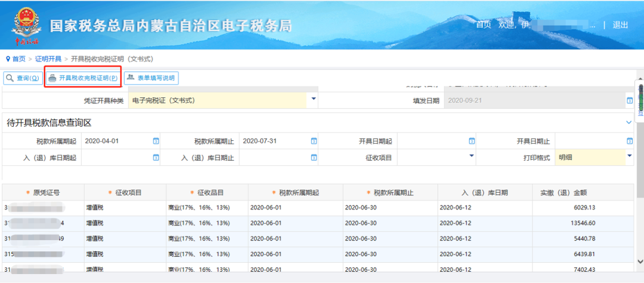Image resolution: width=644 pixels, height=283 pixels.
Task: Open 证明开具 breadcrumb link
Action: 48,59
